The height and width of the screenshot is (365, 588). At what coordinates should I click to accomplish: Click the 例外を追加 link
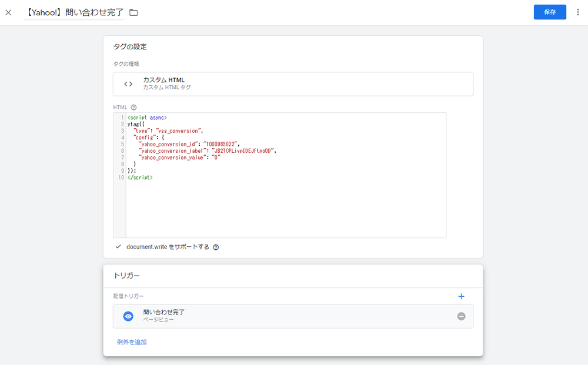click(132, 341)
